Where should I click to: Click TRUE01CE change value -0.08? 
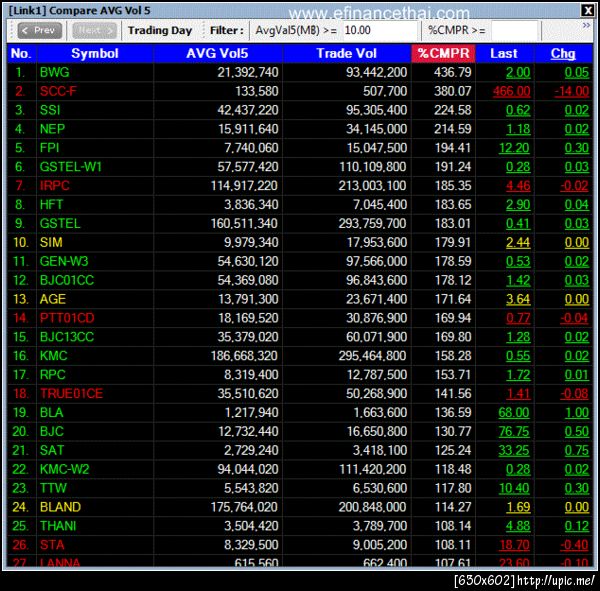click(575, 393)
